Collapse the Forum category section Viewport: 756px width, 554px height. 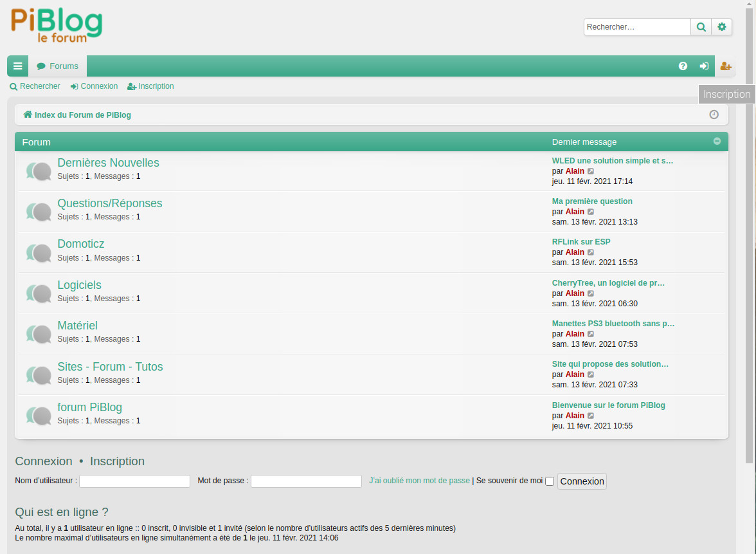click(717, 141)
